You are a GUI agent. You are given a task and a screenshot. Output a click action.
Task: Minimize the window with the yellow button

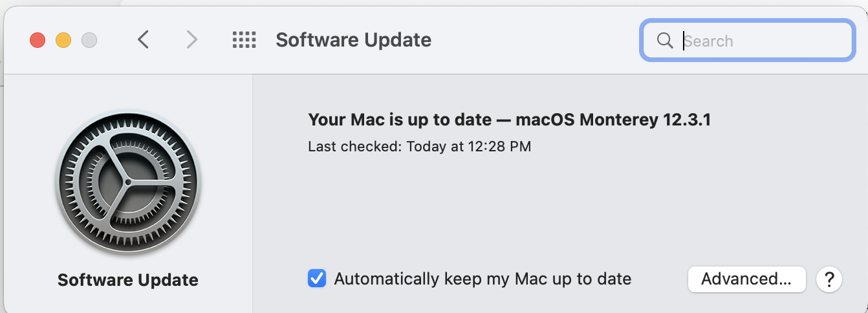(x=63, y=41)
